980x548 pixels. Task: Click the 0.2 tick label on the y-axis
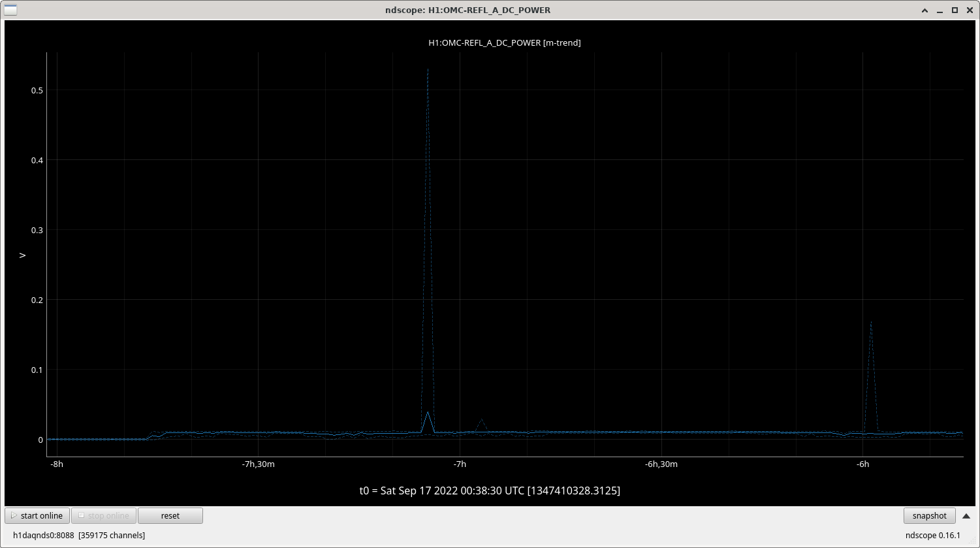click(x=37, y=300)
